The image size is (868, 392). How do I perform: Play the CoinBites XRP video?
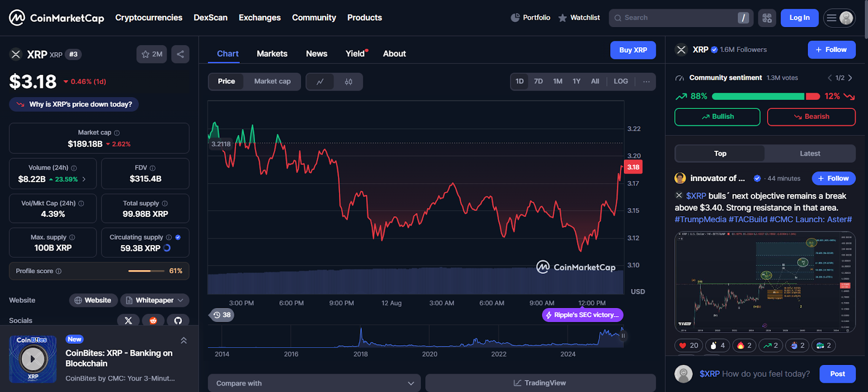33,359
